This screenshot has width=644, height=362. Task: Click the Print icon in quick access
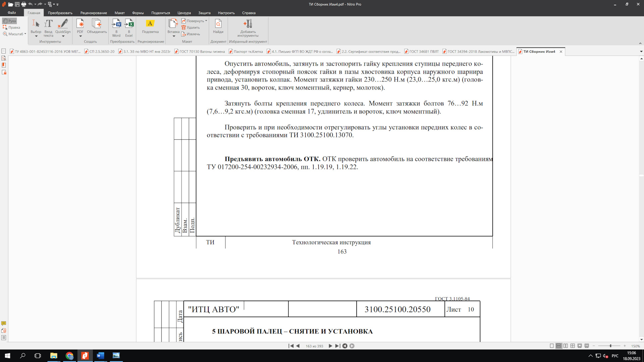pos(24,4)
